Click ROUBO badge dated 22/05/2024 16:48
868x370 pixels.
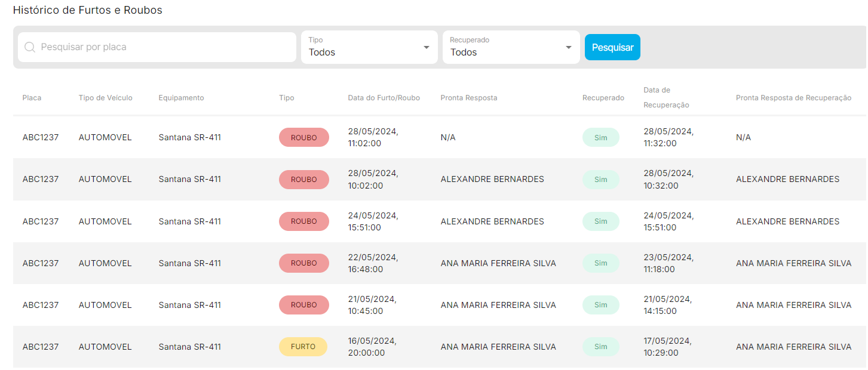pos(304,263)
